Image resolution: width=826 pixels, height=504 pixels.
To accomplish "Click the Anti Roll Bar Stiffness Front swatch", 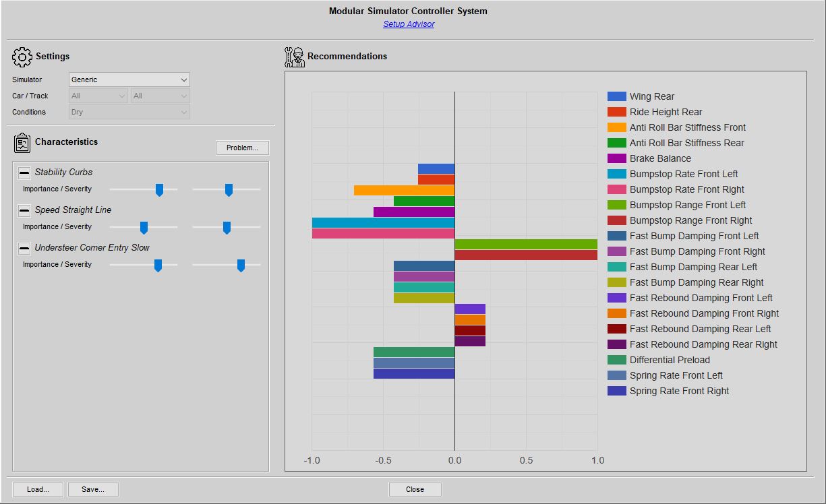I will click(x=617, y=127).
